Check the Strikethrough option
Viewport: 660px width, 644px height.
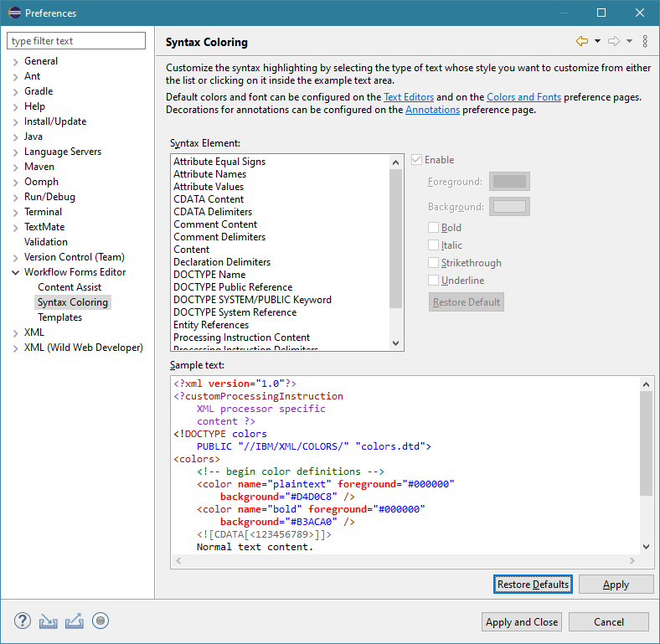tap(434, 263)
